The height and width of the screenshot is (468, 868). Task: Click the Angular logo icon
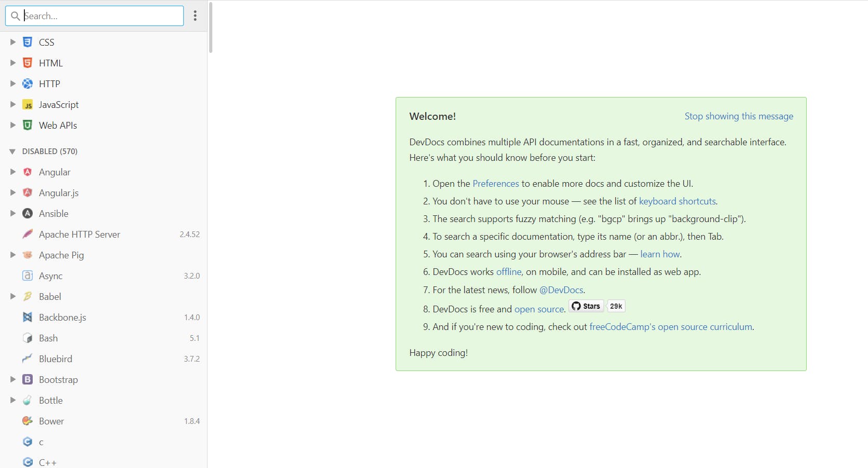[x=28, y=172]
